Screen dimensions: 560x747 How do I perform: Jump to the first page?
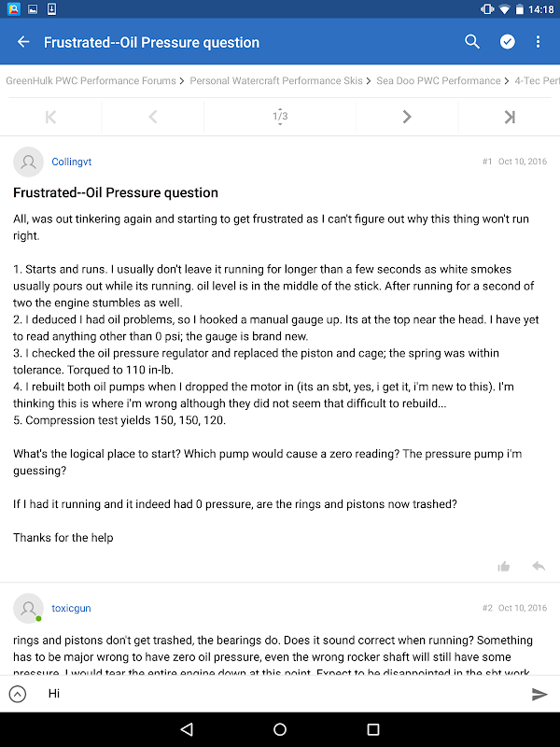pos(50,117)
